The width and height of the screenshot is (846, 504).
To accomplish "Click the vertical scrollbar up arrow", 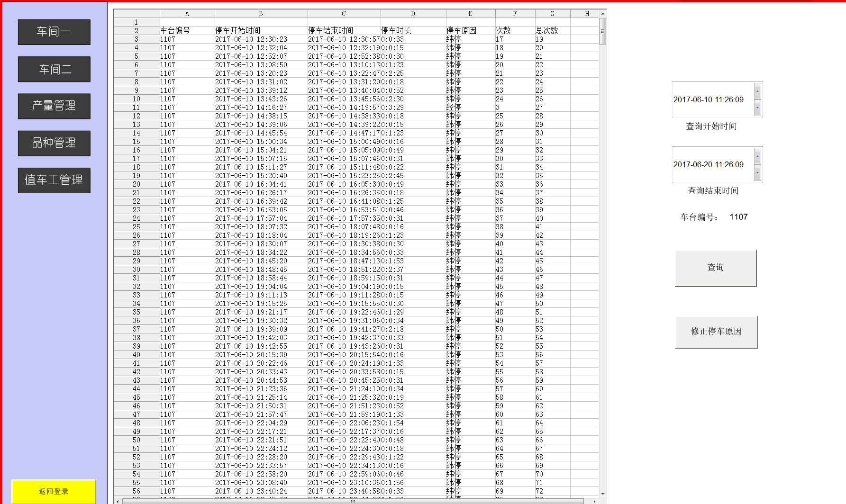I will (x=602, y=14).
